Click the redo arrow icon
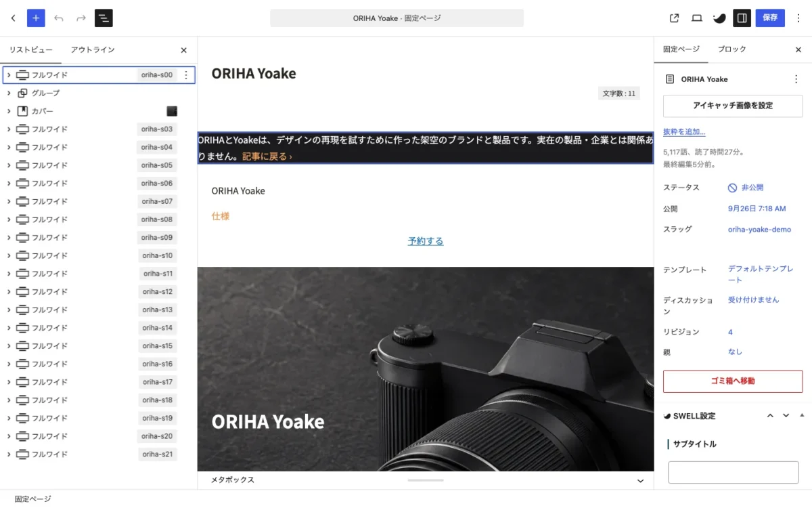Viewport: 812px width, 508px height. [81, 18]
